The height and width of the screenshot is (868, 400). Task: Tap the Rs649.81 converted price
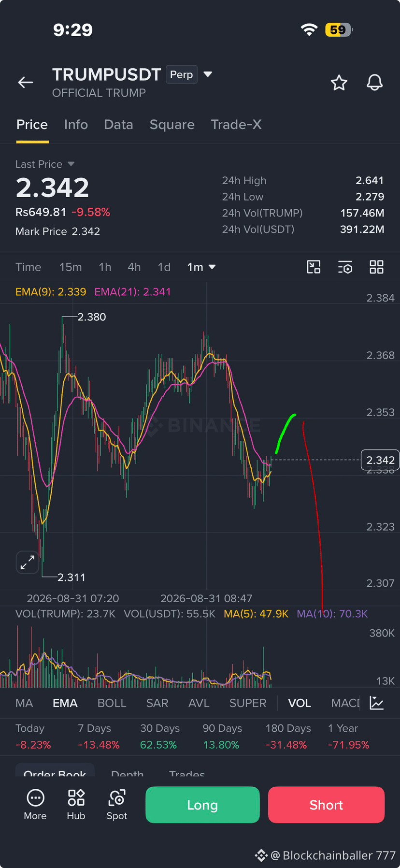tap(41, 212)
